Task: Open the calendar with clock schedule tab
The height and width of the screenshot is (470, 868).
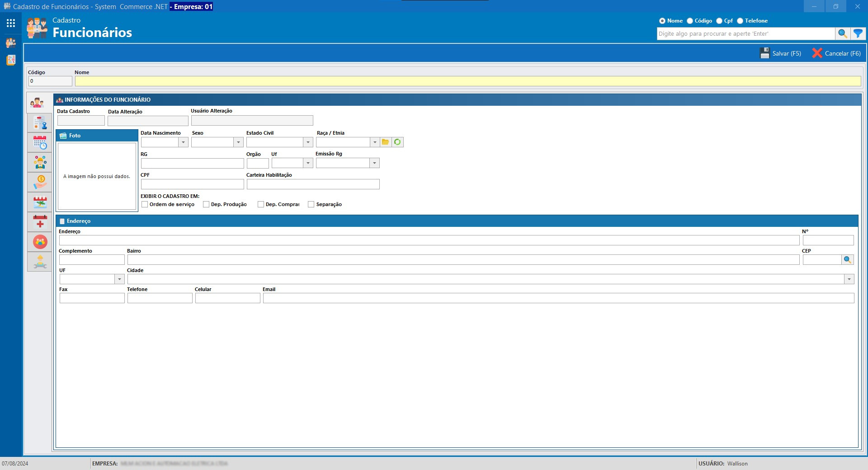Action: [x=40, y=143]
